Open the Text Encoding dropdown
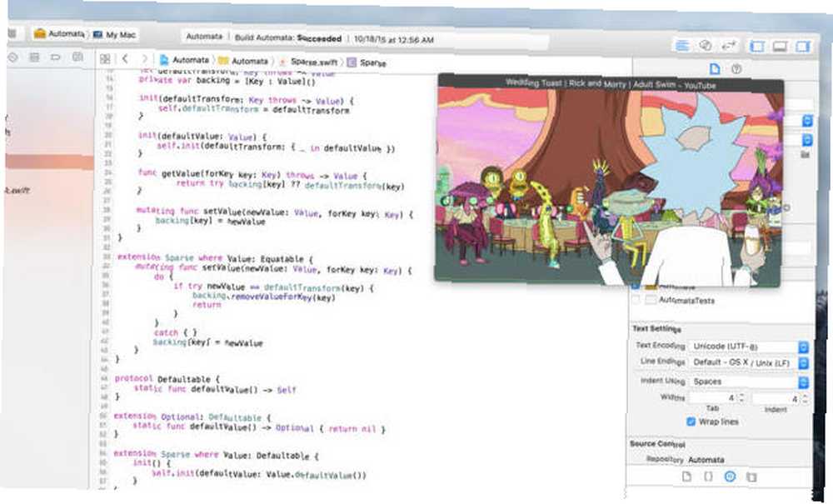Image resolution: width=833 pixels, height=504 pixels. 749,347
